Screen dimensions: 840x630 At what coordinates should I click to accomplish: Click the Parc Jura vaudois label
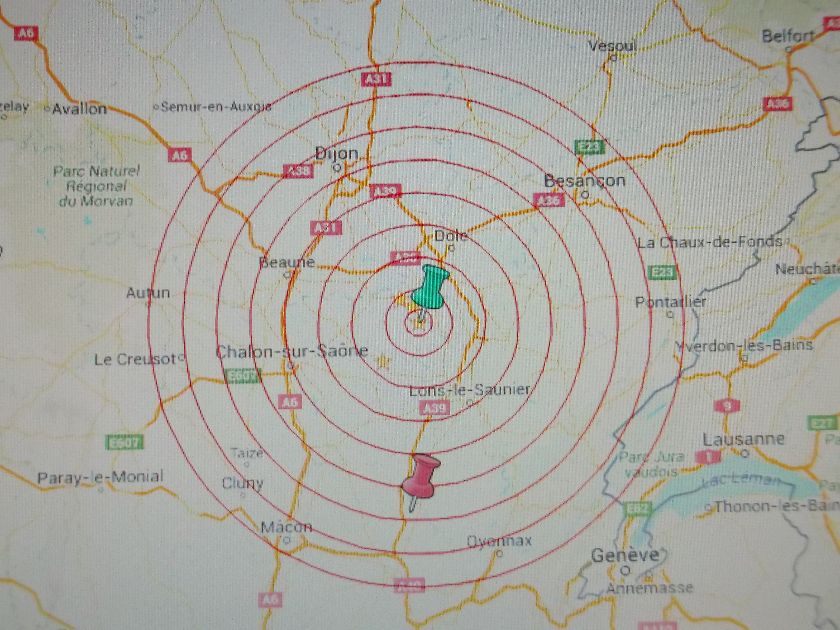[651, 464]
